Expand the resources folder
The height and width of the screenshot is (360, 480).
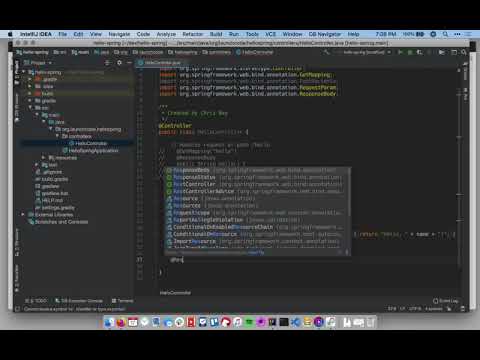tap(43, 158)
